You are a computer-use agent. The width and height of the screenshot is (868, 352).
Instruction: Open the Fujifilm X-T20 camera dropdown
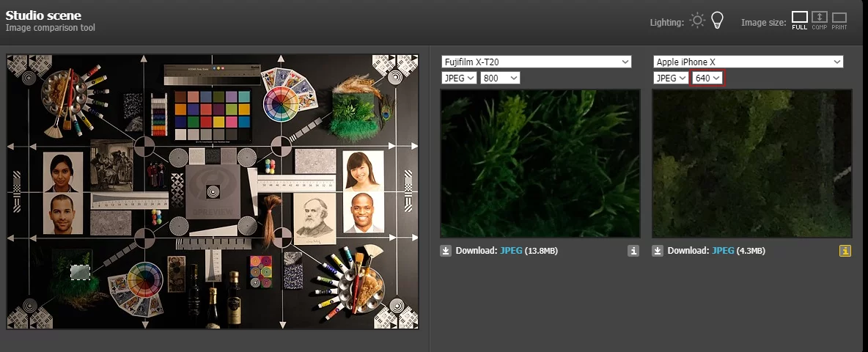[537, 62]
